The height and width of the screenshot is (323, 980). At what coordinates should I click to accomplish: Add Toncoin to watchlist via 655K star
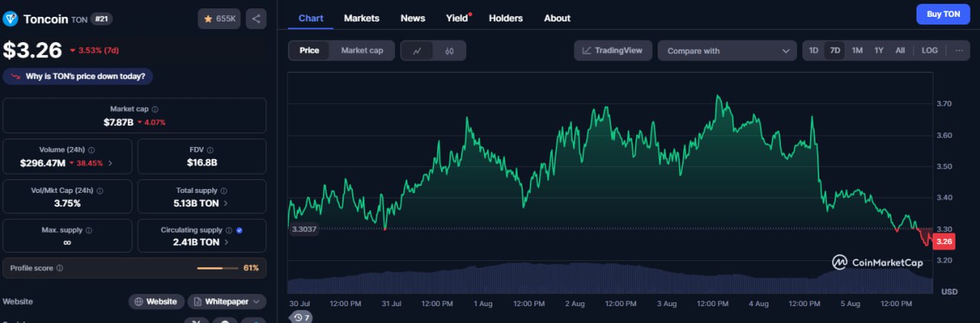pos(218,19)
